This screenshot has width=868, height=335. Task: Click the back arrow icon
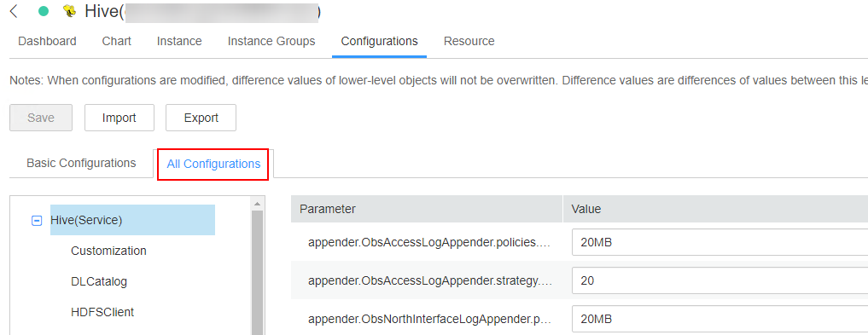click(x=14, y=11)
